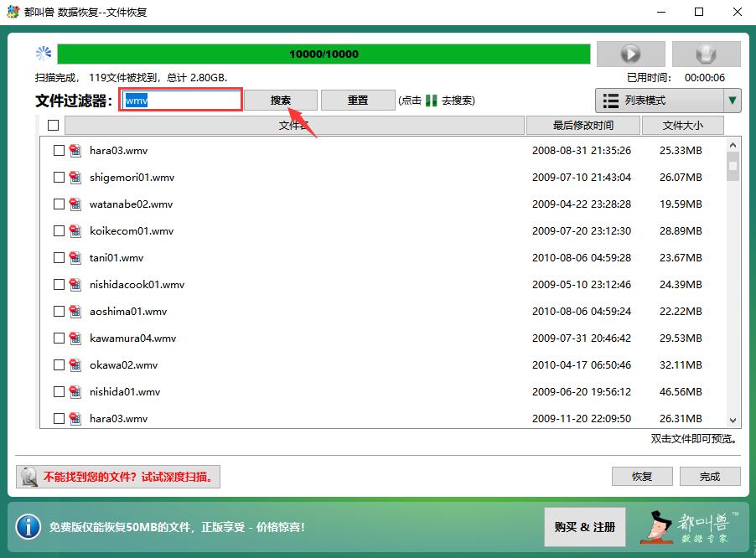The image size is (756, 558).
Task: Sort by last modified time column
Action: click(583, 126)
